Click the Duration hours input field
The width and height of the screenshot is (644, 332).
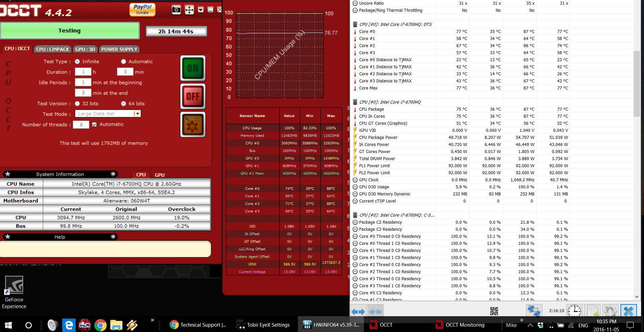coord(83,72)
